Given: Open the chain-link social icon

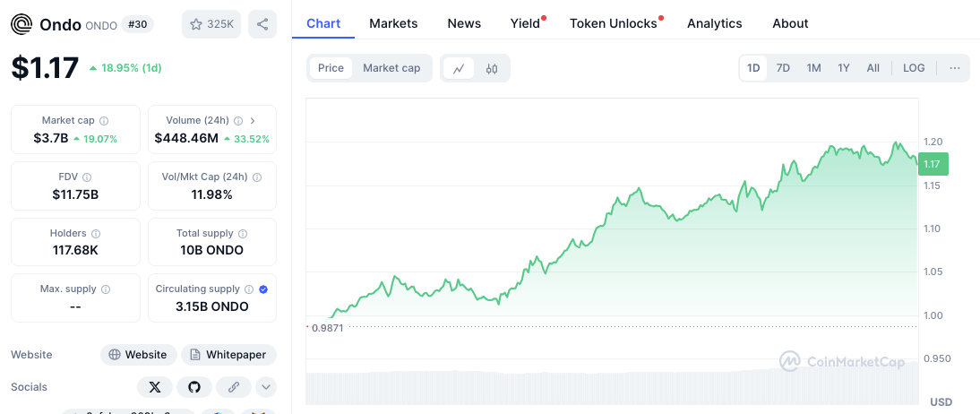Looking at the screenshot, I should point(234,387).
